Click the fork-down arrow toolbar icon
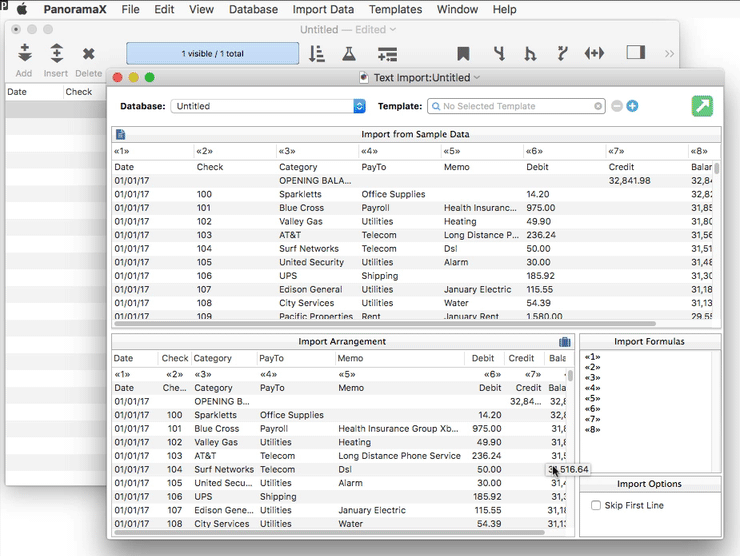This screenshot has width=740, height=556. point(499,53)
